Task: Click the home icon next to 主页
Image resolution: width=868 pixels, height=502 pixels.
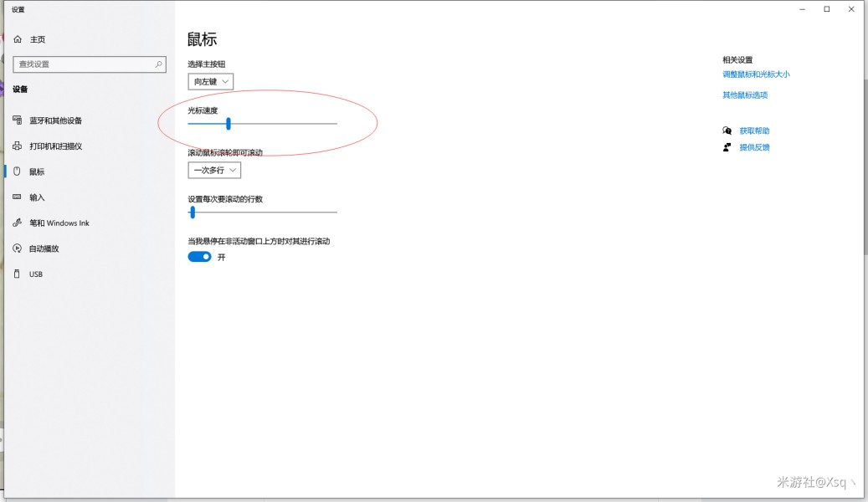Action: click(18, 39)
